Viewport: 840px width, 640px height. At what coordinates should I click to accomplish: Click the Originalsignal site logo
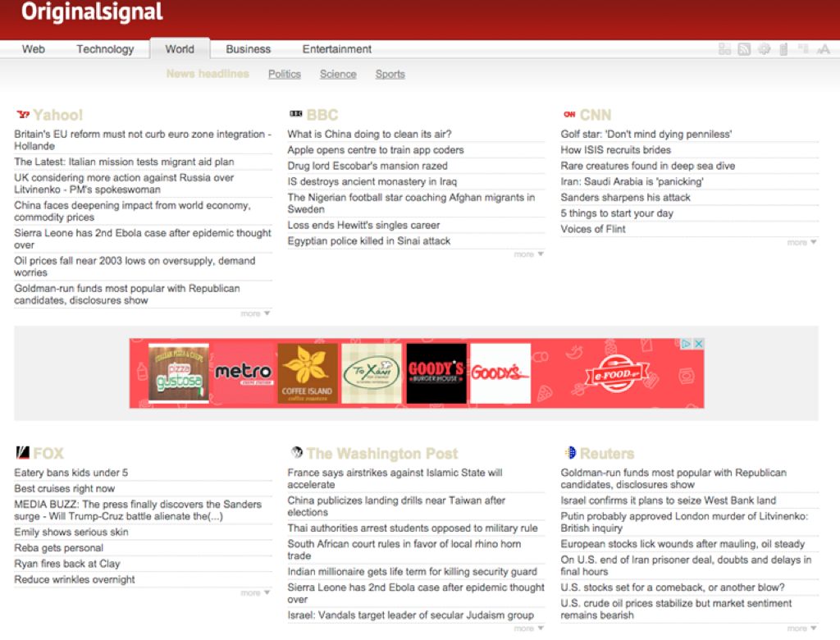pos(92,11)
